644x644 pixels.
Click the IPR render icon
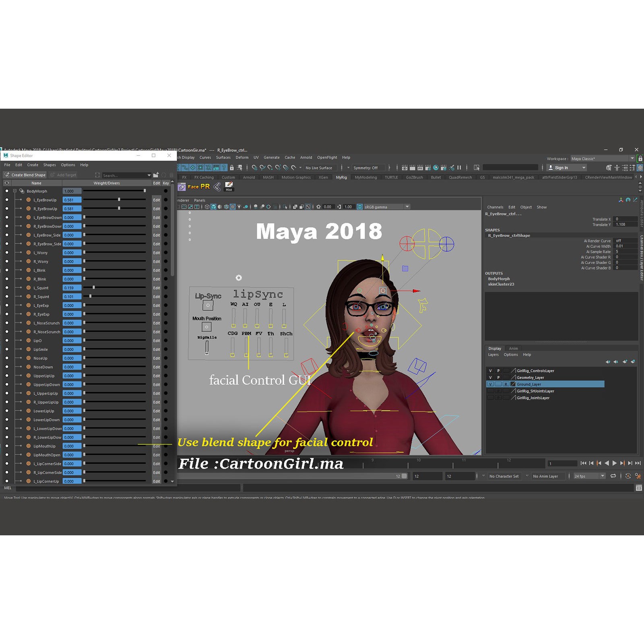tap(420, 167)
